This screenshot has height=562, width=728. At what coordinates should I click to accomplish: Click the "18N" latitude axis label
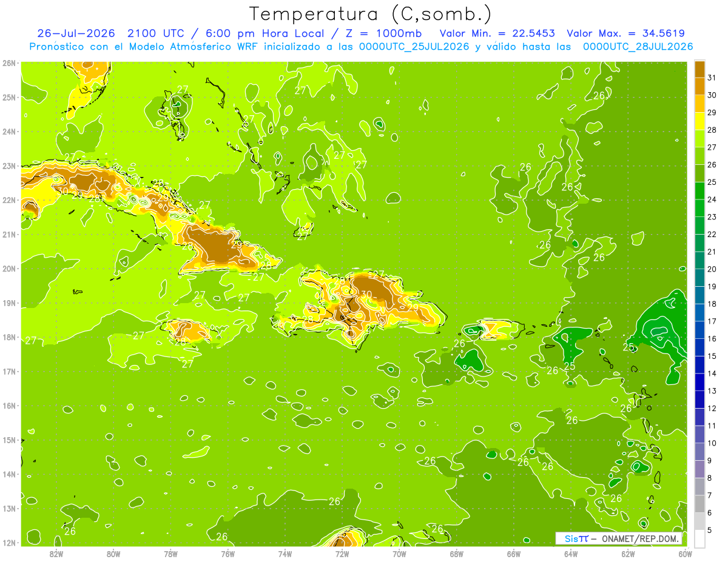(x=9, y=337)
